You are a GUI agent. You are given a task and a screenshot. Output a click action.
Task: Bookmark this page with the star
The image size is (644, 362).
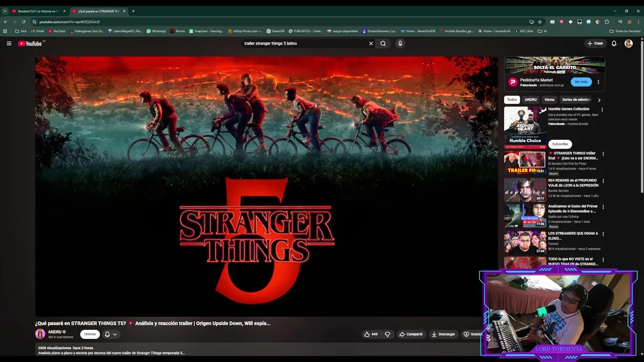[x=540, y=22]
